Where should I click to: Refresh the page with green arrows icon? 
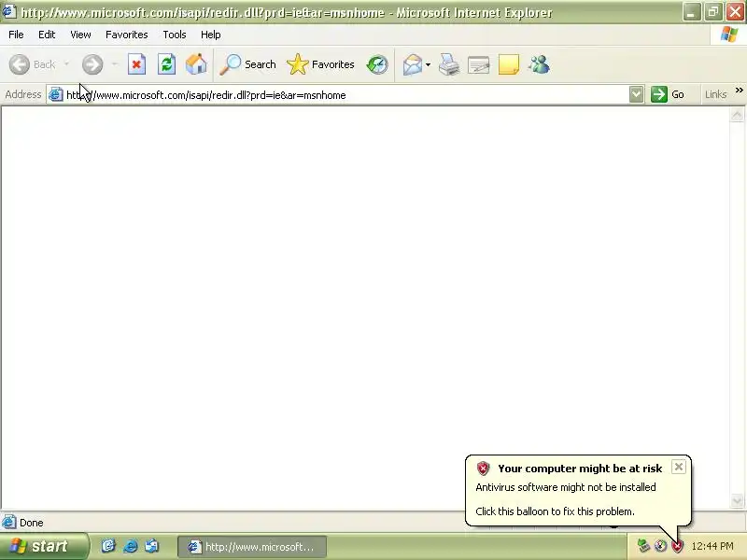[167, 64]
